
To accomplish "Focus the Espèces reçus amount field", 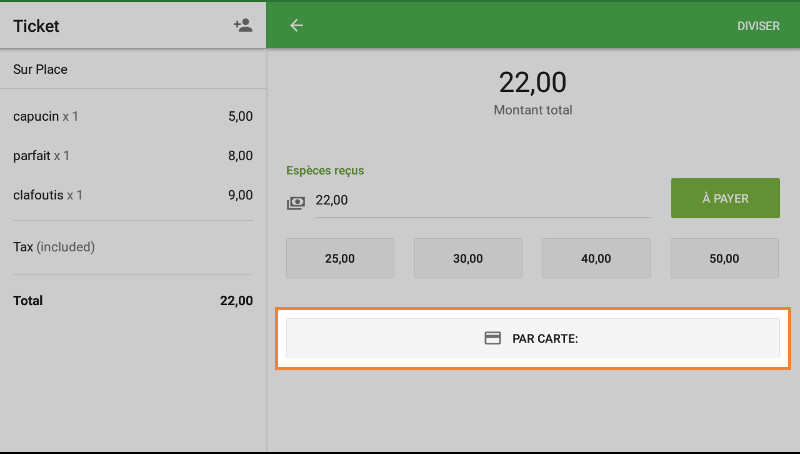I will click(x=482, y=201).
